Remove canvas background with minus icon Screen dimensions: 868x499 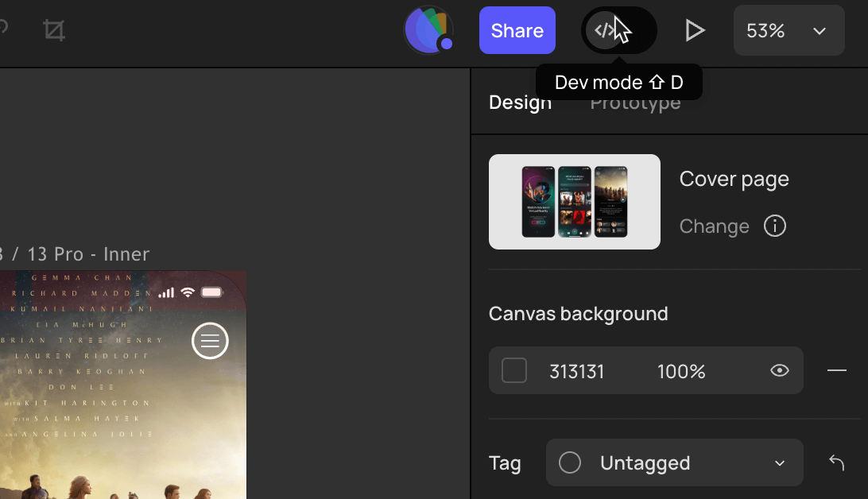(836, 370)
